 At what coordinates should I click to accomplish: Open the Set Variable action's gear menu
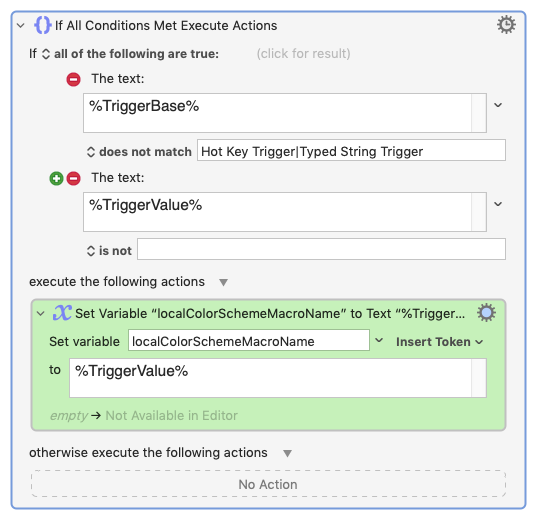pyautogui.click(x=486, y=312)
